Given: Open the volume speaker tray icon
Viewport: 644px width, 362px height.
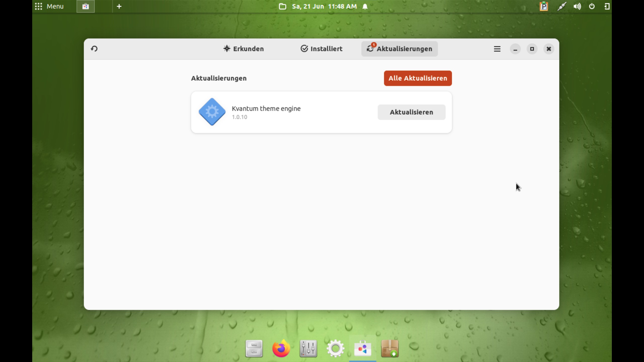Looking at the screenshot, I should click(x=577, y=6).
